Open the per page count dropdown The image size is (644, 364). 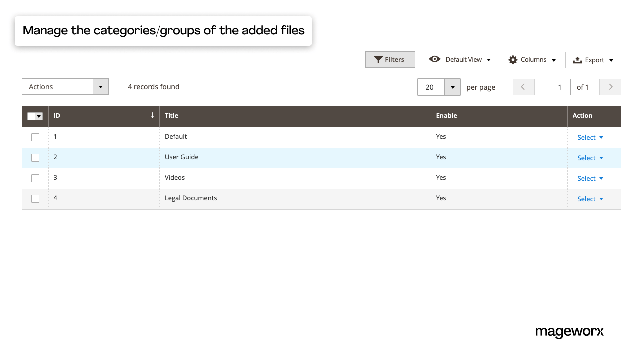[452, 87]
